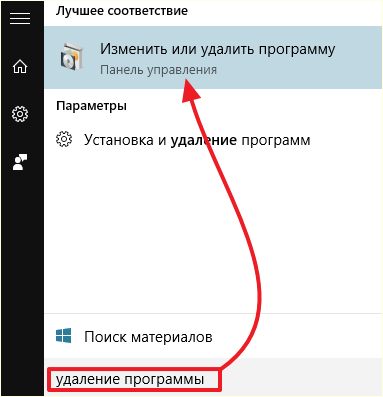Click the 'Лучшее соответствие' heading
This screenshot has height=397, width=383.
click(122, 11)
